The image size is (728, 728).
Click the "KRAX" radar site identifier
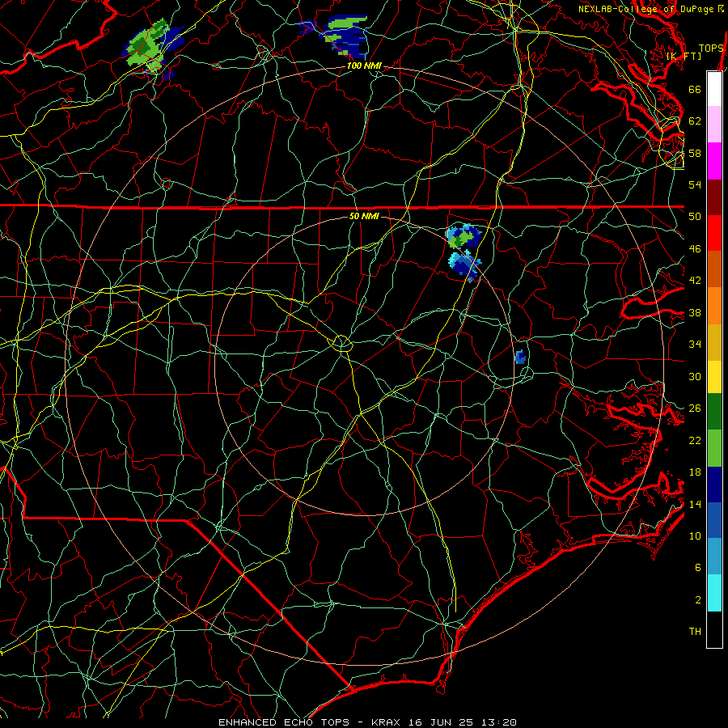387,722
